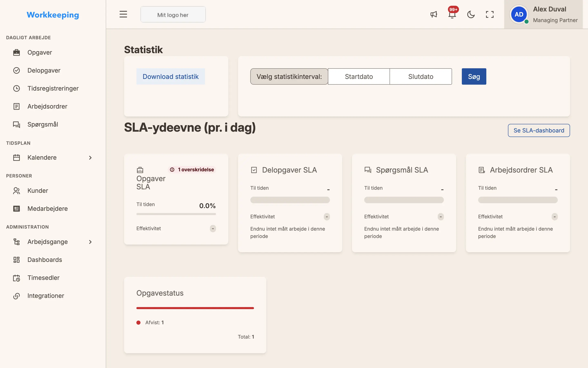Click the Workkeeping logo
588x368 pixels.
[53, 15]
